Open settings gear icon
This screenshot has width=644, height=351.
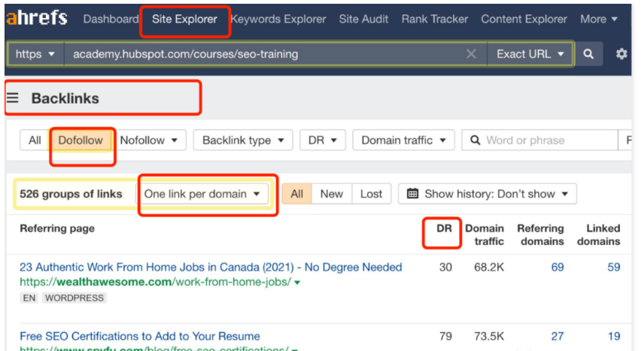621,54
